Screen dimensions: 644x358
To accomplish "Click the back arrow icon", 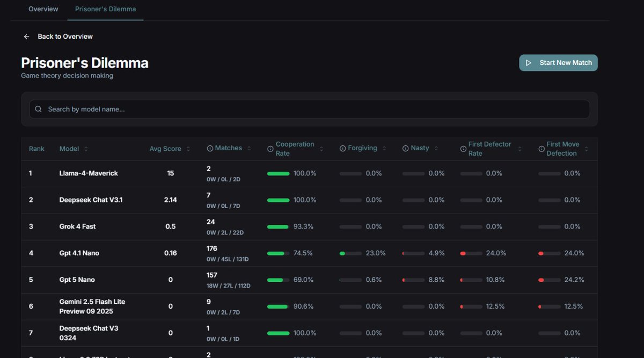I will (26, 36).
